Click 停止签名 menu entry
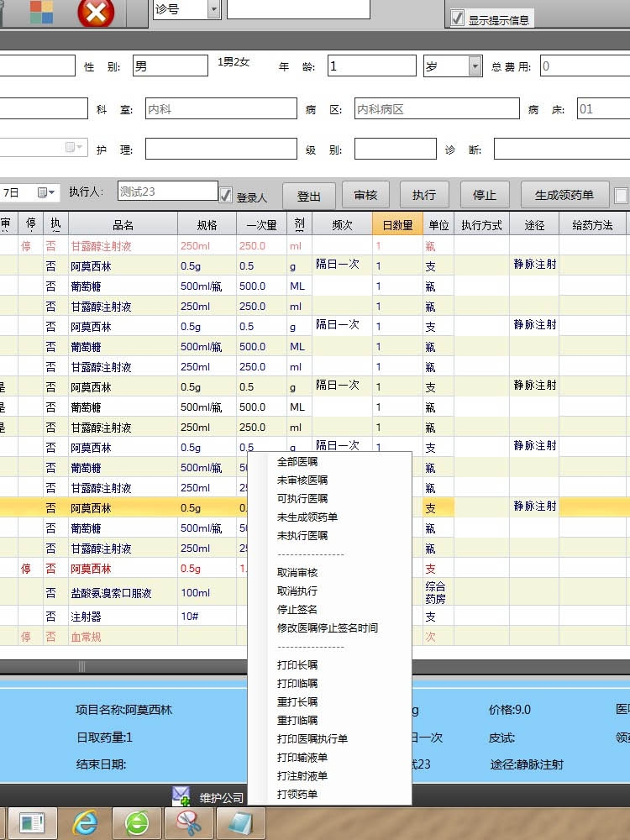This screenshot has width=630, height=840. [x=297, y=610]
